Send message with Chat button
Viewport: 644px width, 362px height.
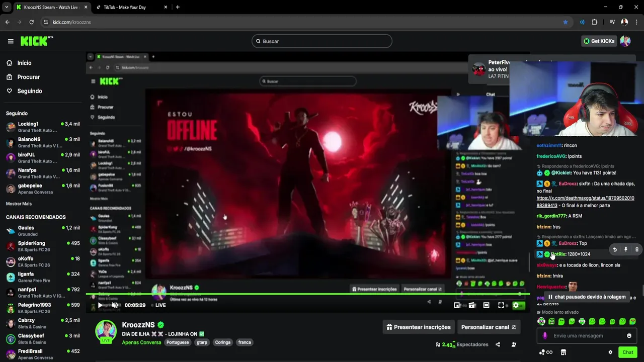(627, 352)
